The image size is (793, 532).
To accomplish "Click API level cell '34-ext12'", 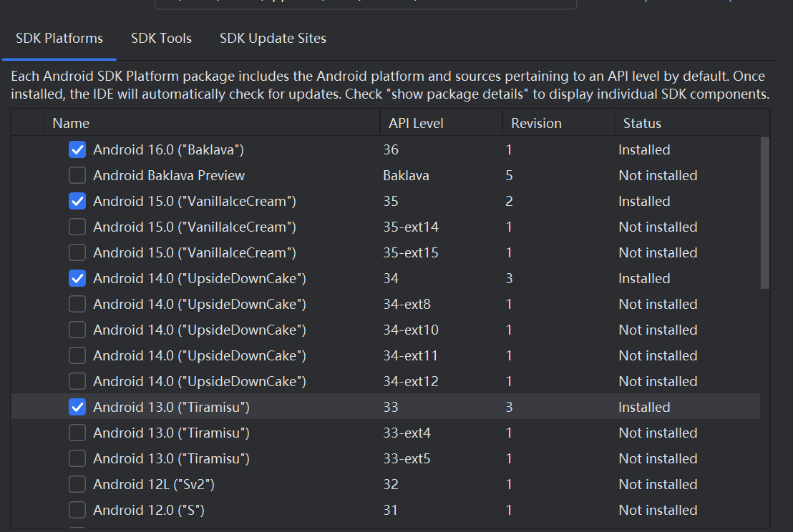I will (x=411, y=381).
